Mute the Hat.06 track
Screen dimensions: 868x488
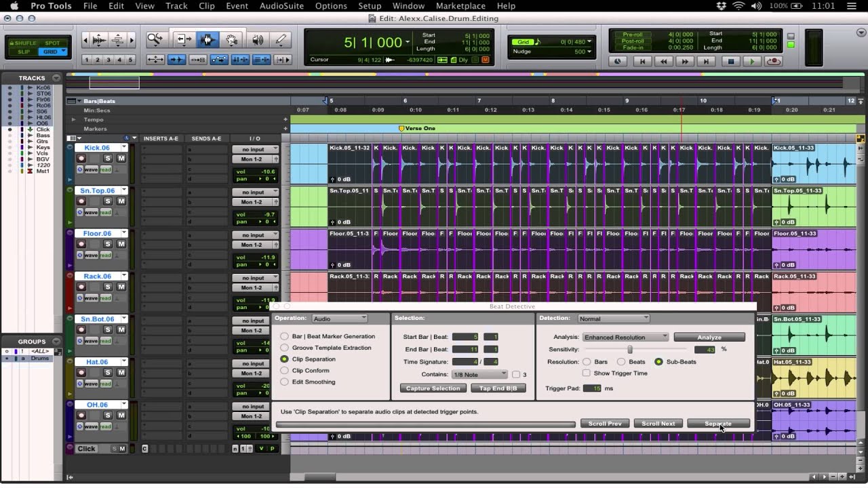(121, 373)
